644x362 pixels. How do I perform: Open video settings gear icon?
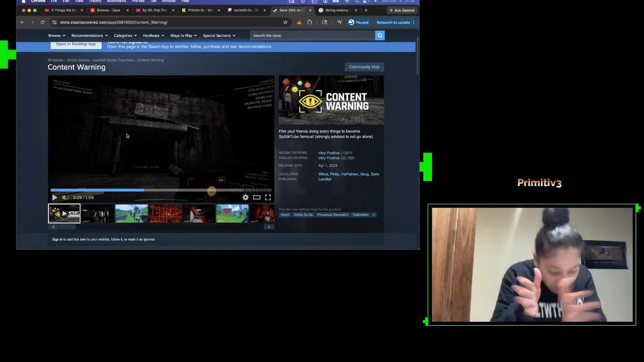click(x=246, y=198)
